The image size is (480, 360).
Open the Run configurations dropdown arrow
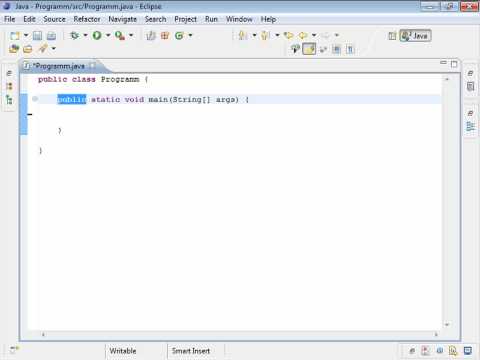click(x=108, y=35)
